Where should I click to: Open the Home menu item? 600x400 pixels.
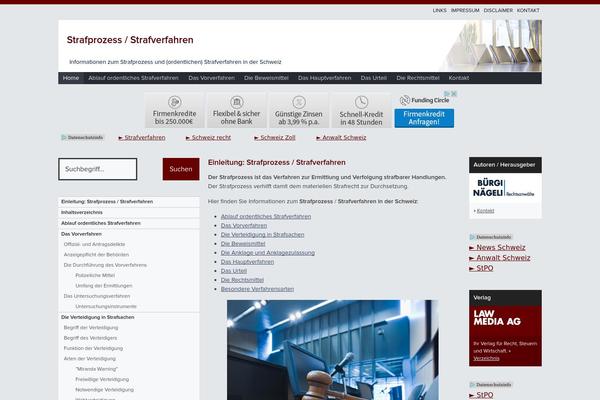[71, 78]
